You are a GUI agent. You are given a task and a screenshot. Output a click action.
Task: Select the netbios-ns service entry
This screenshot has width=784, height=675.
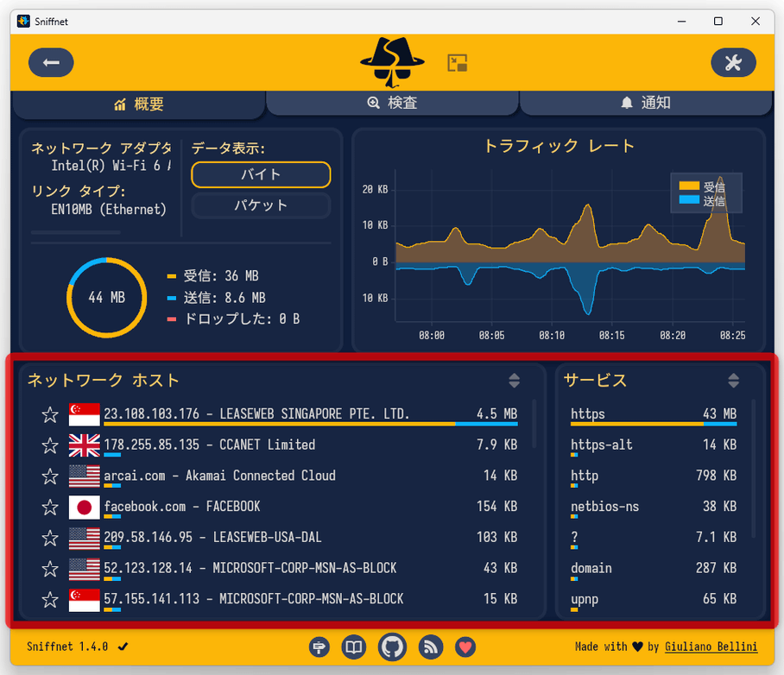pyautogui.click(x=654, y=508)
